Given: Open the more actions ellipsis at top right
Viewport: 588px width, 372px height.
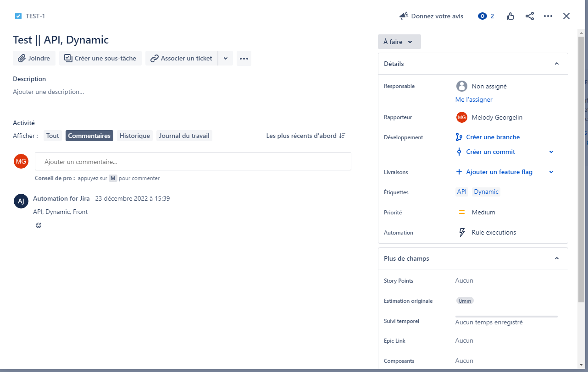Looking at the screenshot, I should click(x=548, y=16).
